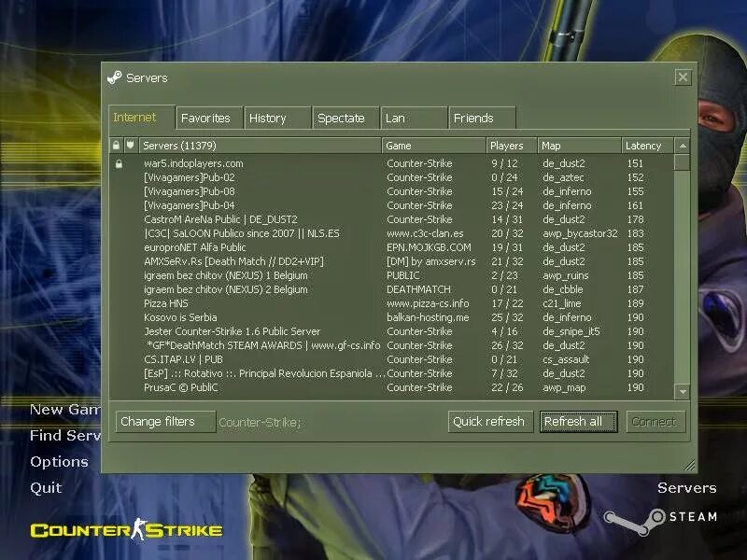Select Jester Counter-Strike 1.6 Public Server
Screen dimensions: 747x560
(x=391, y=331)
